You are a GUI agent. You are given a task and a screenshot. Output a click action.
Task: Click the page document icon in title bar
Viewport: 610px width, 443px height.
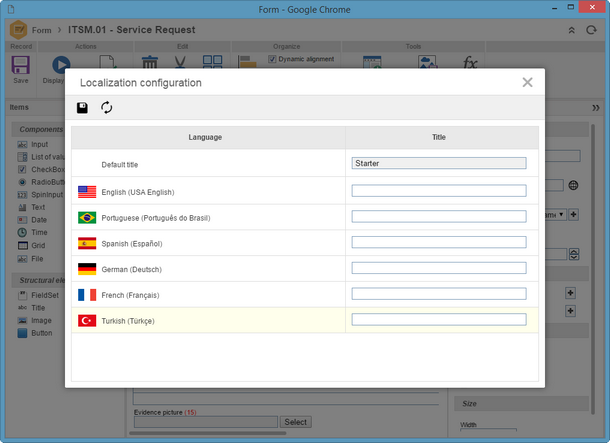11,9
